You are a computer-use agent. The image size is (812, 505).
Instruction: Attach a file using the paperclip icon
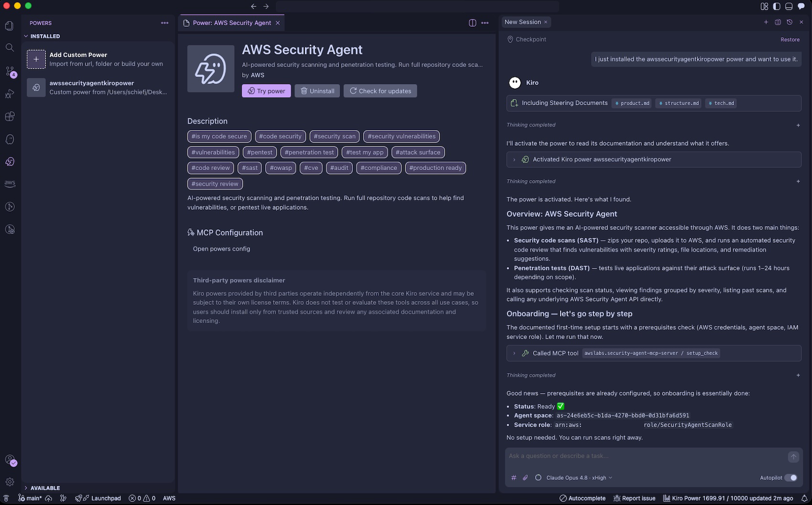(x=525, y=478)
